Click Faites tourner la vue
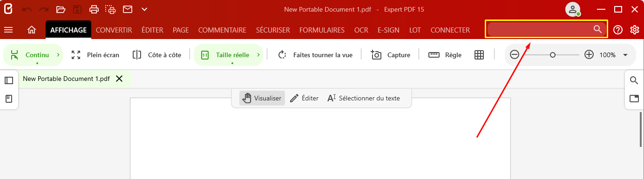The height and width of the screenshot is (179, 644). 315,55
